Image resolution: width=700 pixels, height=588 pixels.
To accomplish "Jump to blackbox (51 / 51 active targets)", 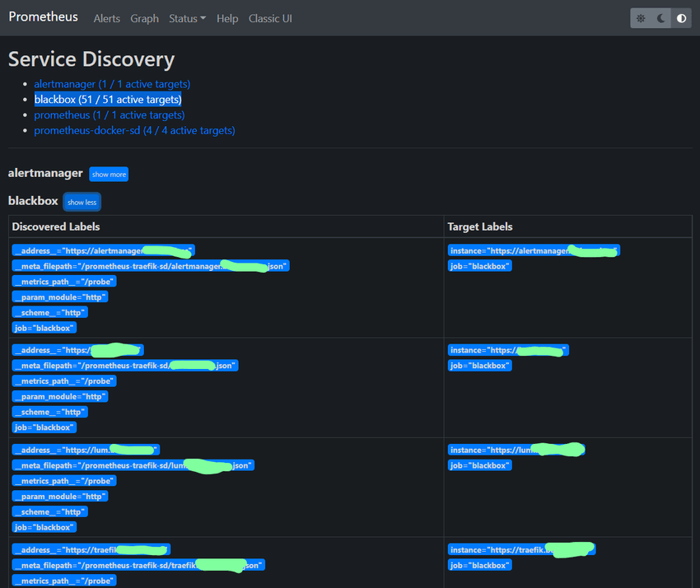I will 108,99.
